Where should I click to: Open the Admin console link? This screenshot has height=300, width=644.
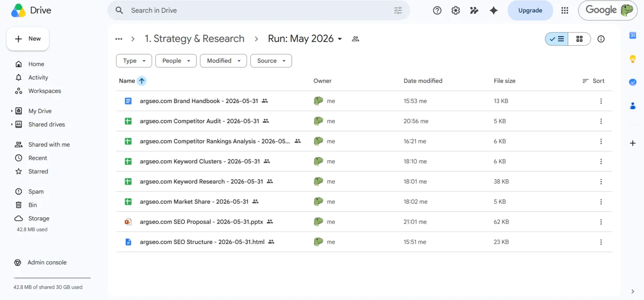pyautogui.click(x=47, y=262)
